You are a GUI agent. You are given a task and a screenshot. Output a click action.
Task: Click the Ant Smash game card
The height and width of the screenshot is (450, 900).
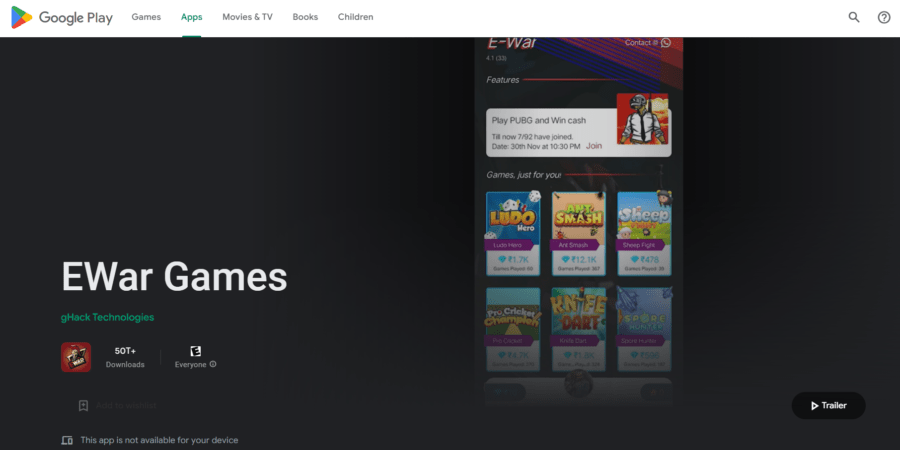pos(578,233)
